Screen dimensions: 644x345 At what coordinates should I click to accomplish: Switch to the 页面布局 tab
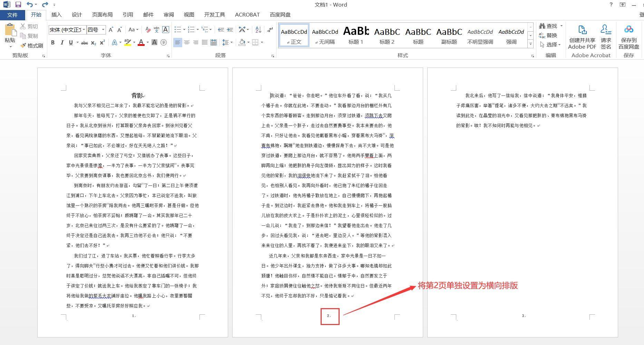click(102, 15)
